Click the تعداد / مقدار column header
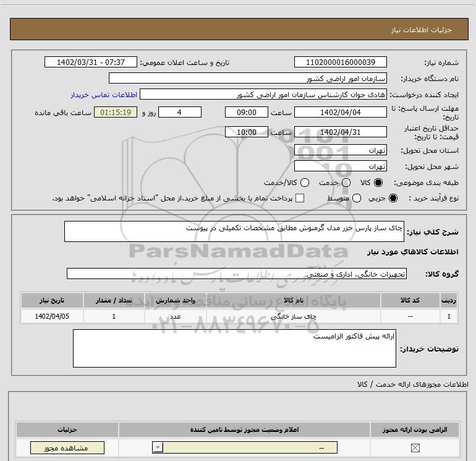Image resolution: width=476 pixels, height=461 pixels. (114, 300)
